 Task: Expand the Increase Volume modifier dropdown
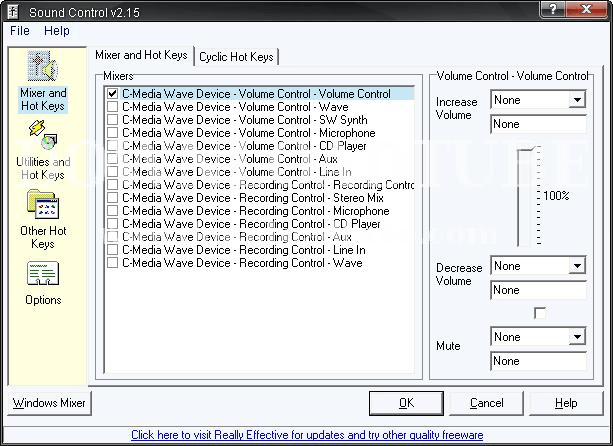click(577, 100)
